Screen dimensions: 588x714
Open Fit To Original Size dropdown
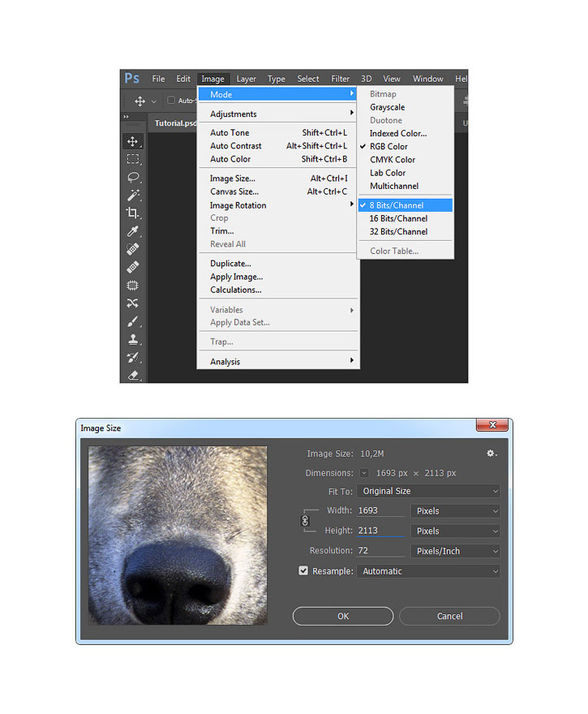428,491
